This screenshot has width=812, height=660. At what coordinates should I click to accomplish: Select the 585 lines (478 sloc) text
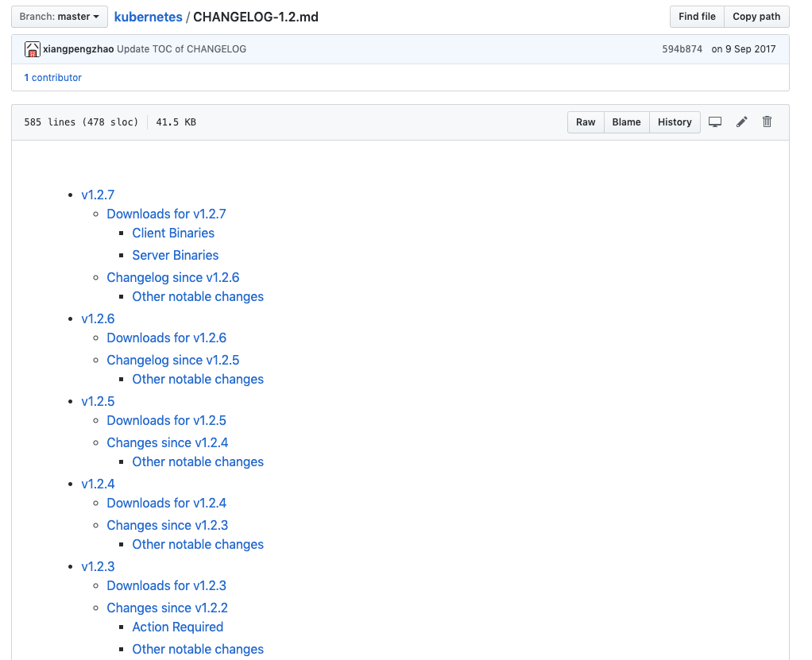81,122
